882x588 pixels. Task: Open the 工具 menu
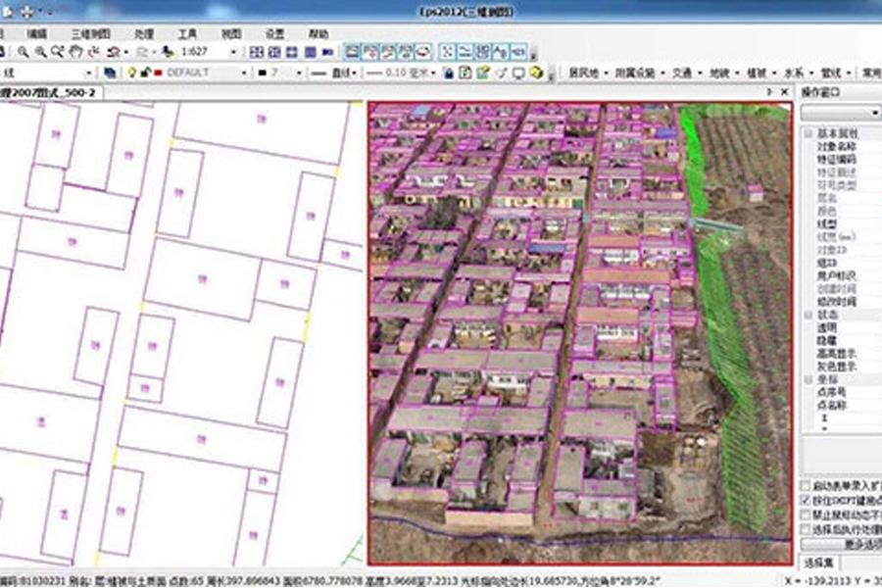coord(187,33)
